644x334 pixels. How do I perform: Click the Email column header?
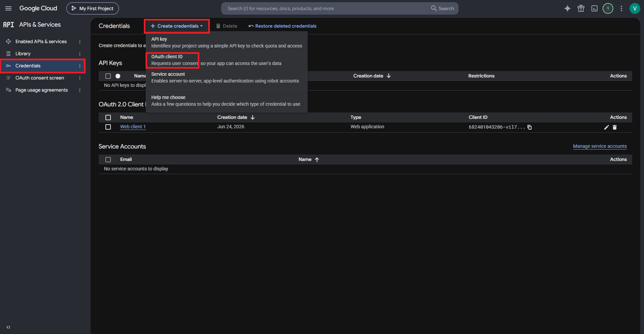126,159
